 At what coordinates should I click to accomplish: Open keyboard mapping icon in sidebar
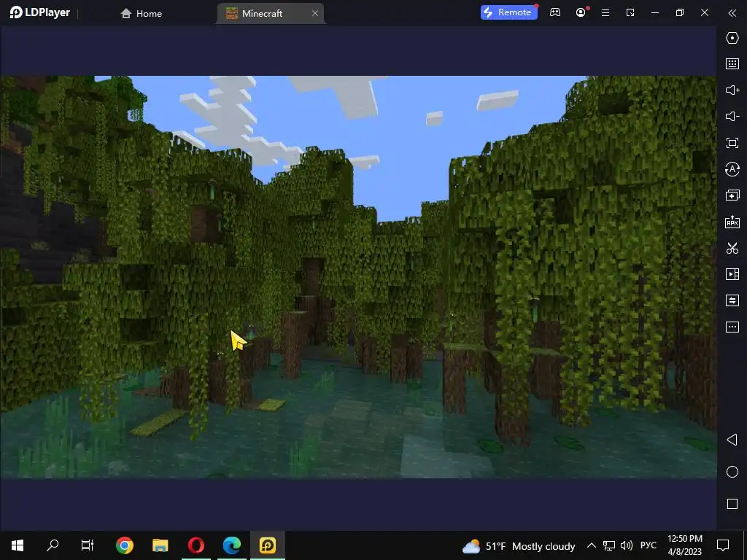pyautogui.click(x=732, y=64)
